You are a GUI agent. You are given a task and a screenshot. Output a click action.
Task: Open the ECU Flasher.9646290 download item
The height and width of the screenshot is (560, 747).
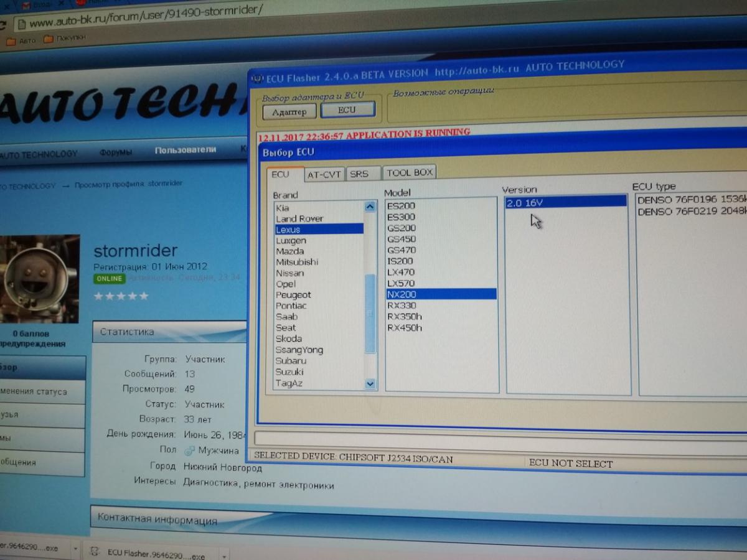(x=149, y=553)
